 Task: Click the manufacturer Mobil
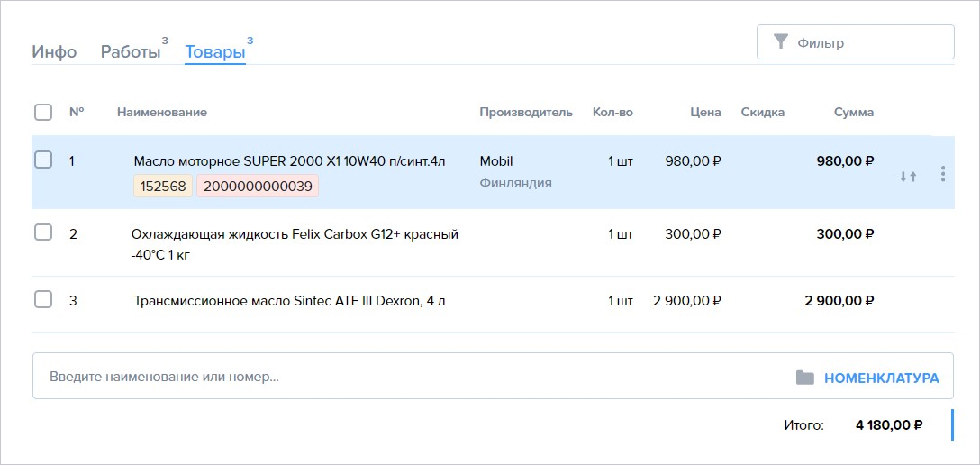coord(496,161)
